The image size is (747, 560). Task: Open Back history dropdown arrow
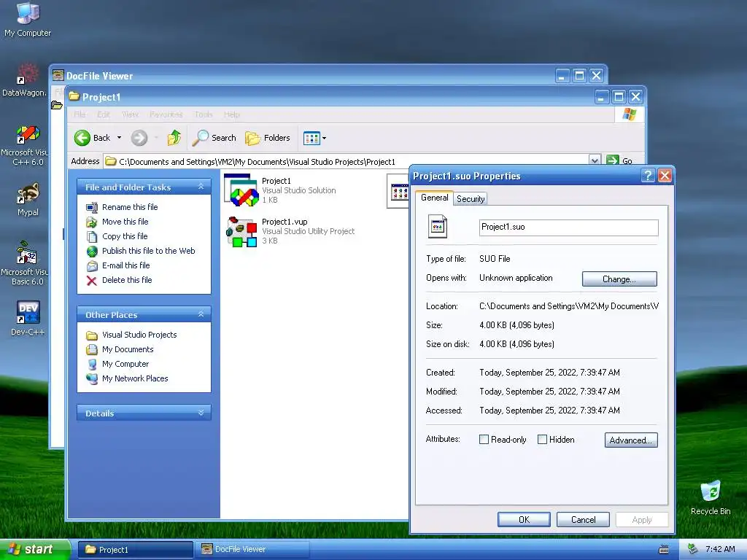coord(119,138)
